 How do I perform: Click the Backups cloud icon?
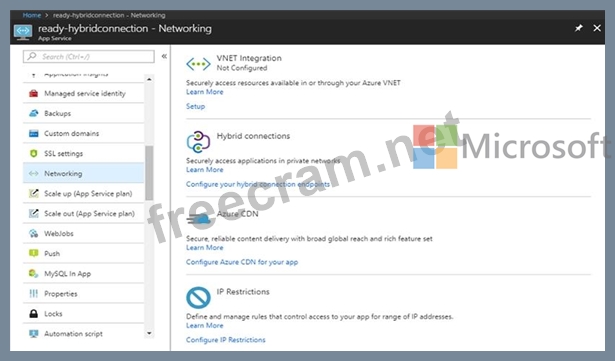point(34,113)
